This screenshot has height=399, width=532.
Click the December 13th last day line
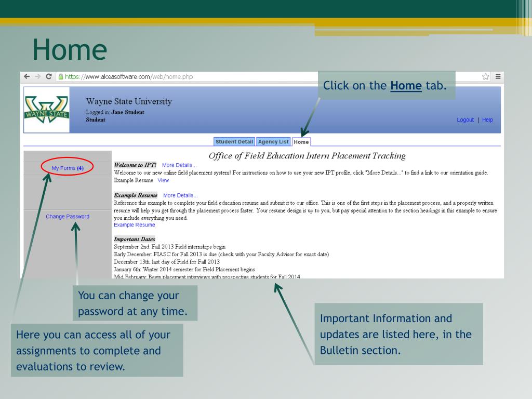coord(167,262)
